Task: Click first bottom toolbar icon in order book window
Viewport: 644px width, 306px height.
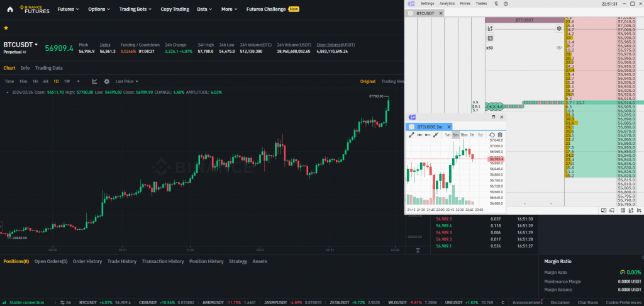Action: [x=603, y=210]
